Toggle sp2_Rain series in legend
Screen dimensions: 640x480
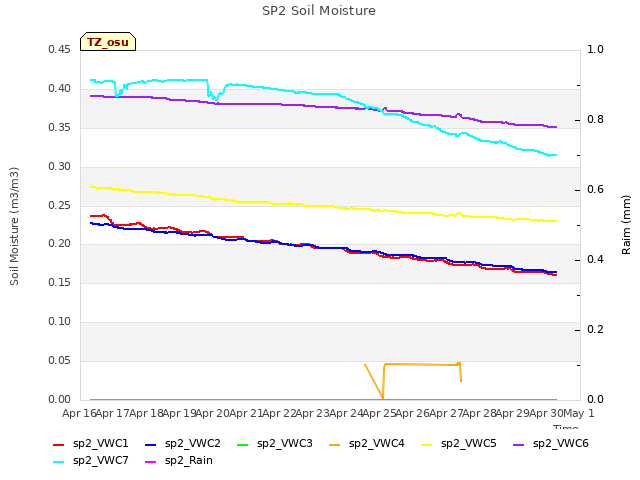[179, 461]
